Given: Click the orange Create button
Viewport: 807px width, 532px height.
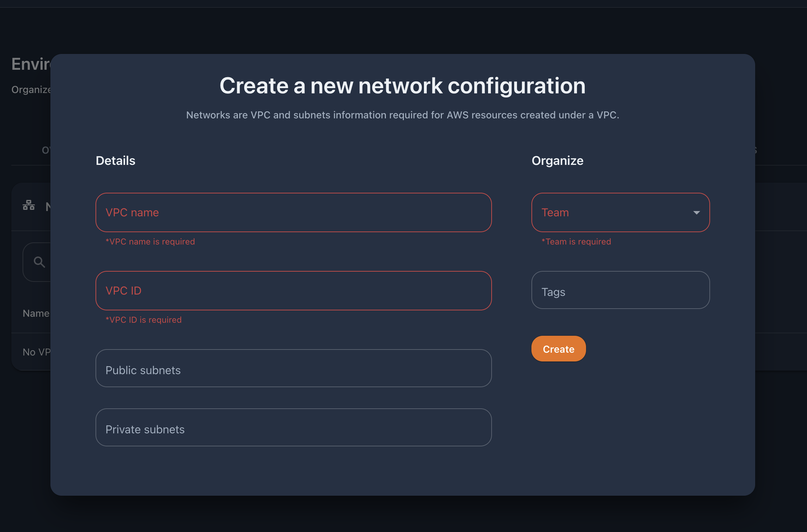Looking at the screenshot, I should pyautogui.click(x=559, y=349).
